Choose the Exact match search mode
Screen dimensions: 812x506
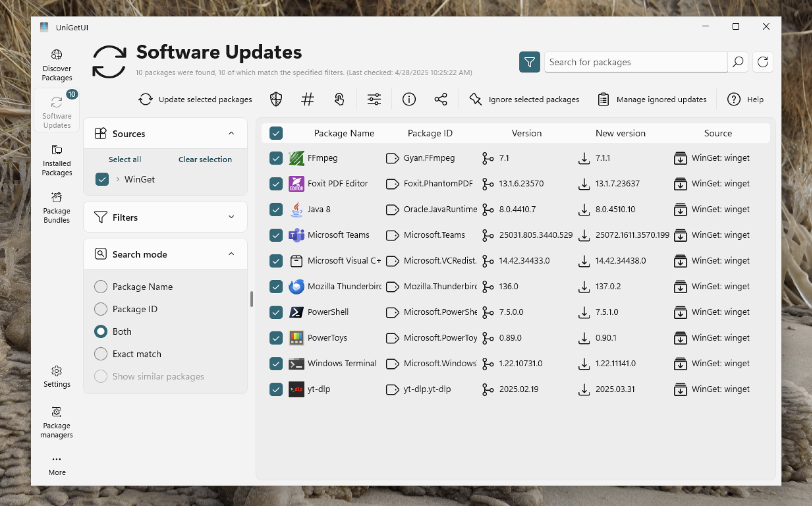click(x=101, y=354)
